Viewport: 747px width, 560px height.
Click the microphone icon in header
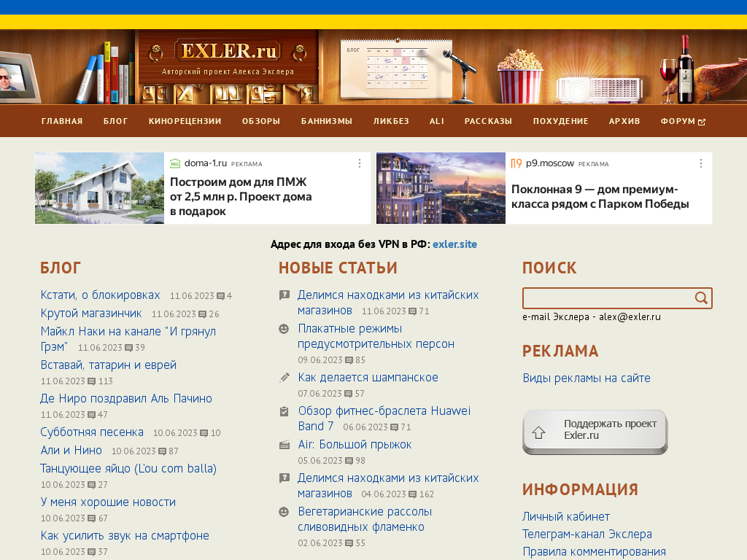461,76
